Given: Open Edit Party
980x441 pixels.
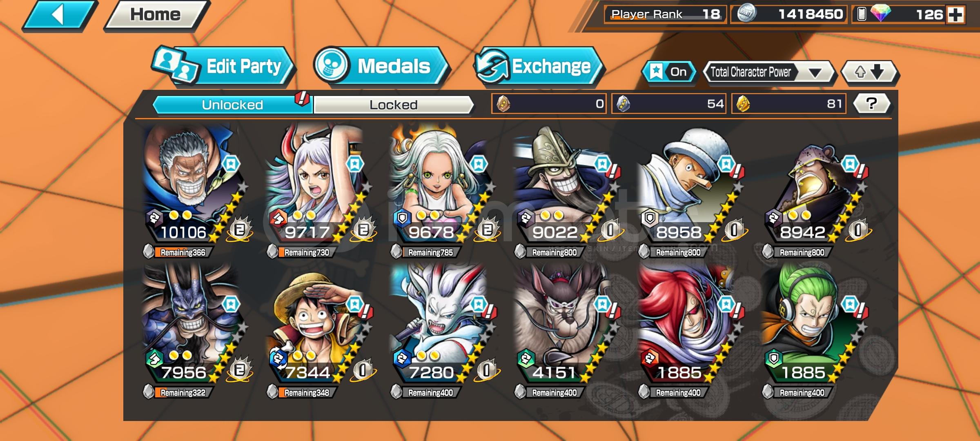Looking at the screenshot, I should click(x=223, y=66).
